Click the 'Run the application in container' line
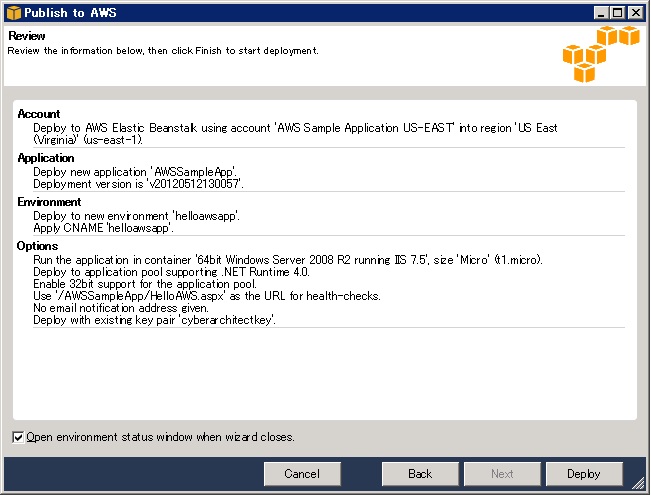Screen dimensions: 651x495 pos(288,260)
